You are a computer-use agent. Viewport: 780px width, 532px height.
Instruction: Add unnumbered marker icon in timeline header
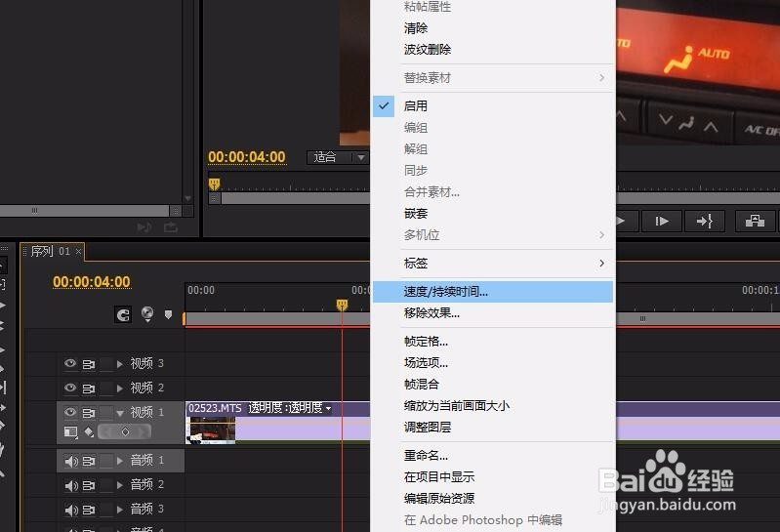coord(168,314)
